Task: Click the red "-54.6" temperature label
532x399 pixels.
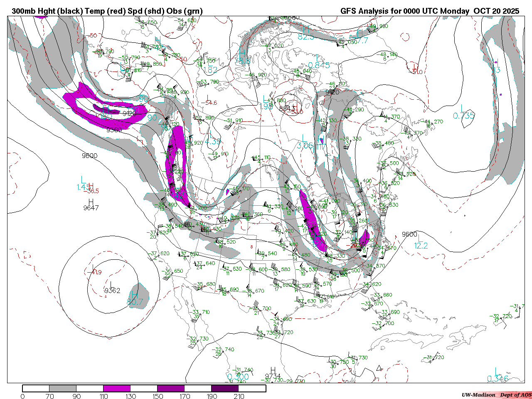Action: coord(209,103)
